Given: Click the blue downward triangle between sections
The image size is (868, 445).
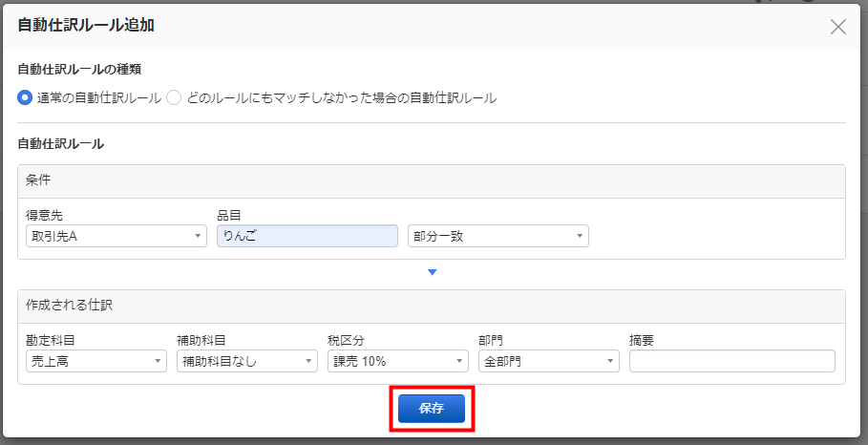Looking at the screenshot, I should pyautogui.click(x=433, y=272).
